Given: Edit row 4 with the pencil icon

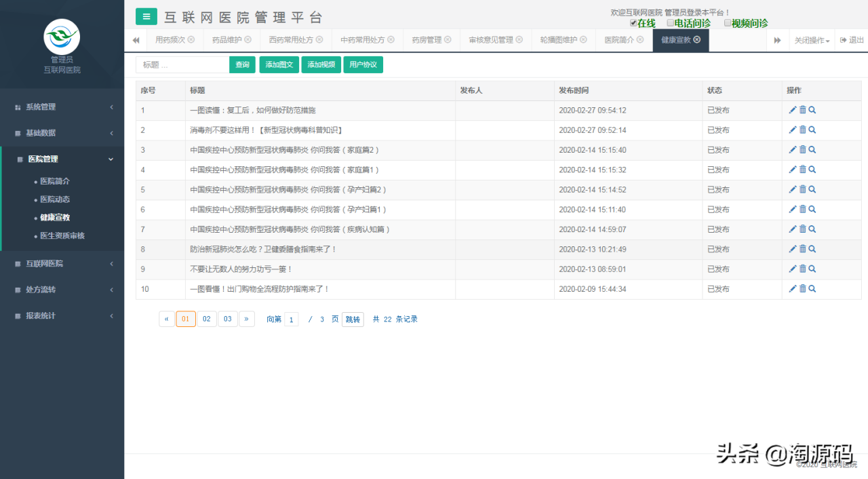Looking at the screenshot, I should pos(793,170).
